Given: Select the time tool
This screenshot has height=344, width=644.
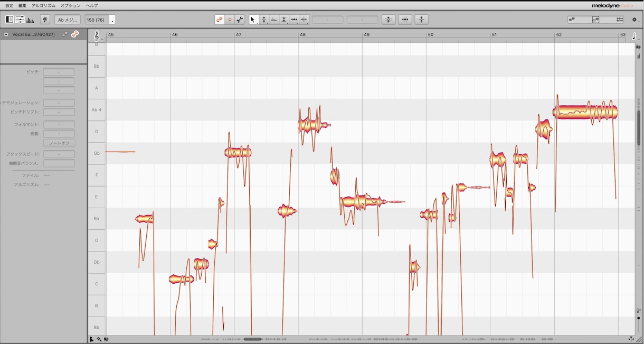Looking at the screenshot, I should (294, 20).
